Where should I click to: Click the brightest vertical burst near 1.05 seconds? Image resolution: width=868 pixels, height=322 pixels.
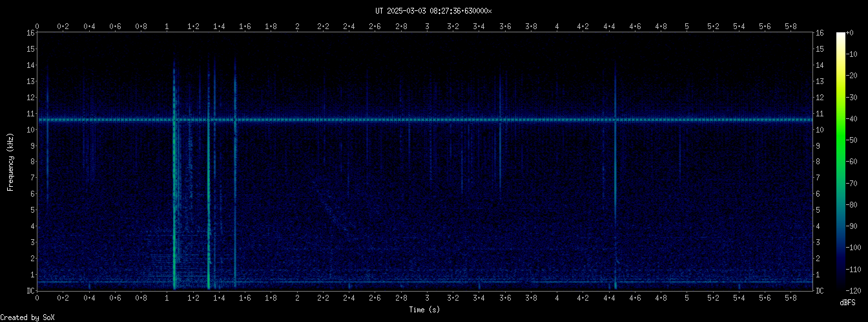[174, 175]
